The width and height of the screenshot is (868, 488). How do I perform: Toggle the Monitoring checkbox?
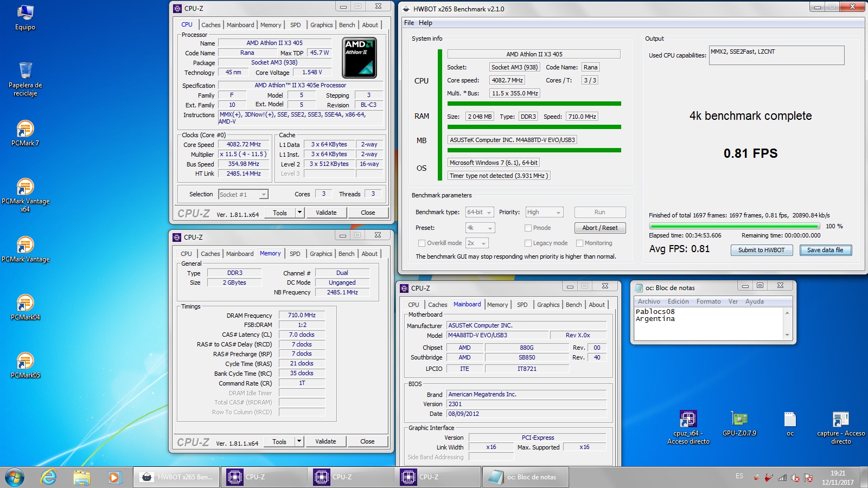579,243
